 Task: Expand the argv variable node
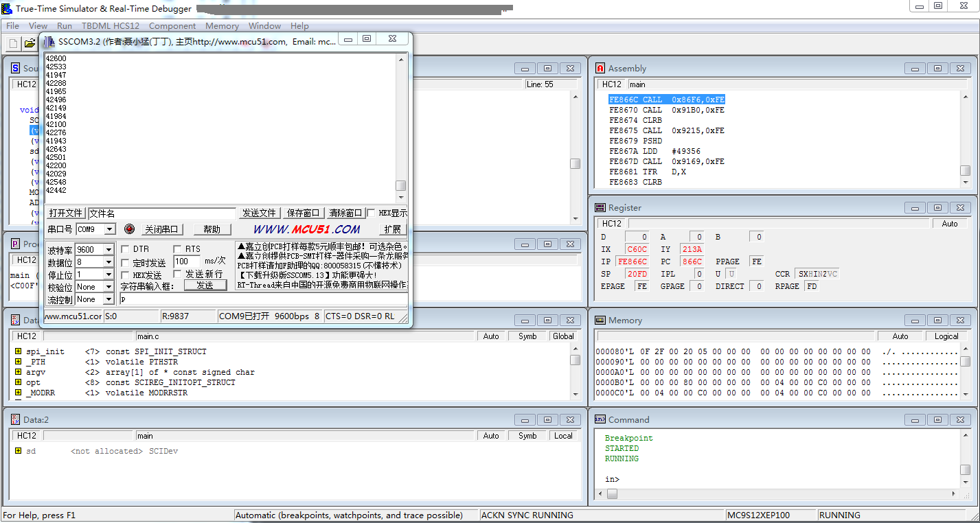point(18,372)
